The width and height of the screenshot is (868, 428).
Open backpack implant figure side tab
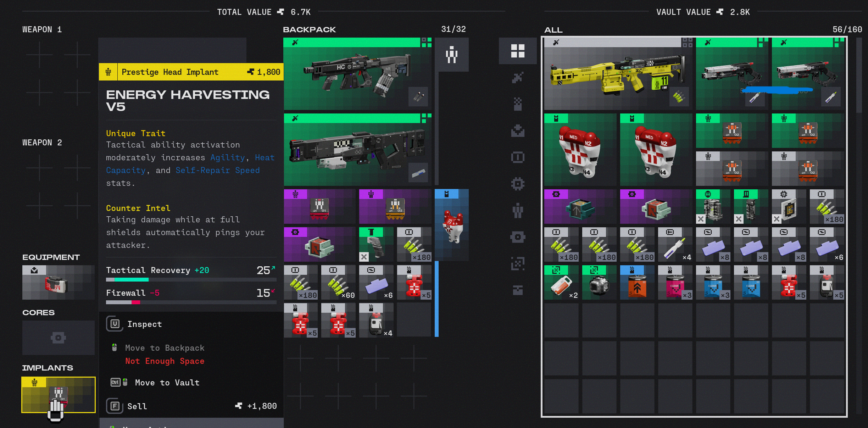pyautogui.click(x=451, y=55)
